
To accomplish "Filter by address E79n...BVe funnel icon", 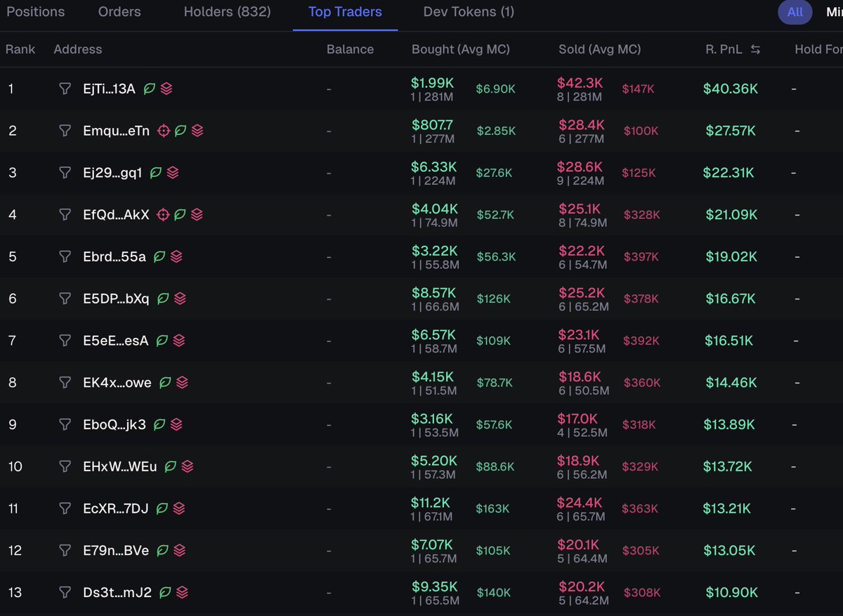I will (65, 551).
